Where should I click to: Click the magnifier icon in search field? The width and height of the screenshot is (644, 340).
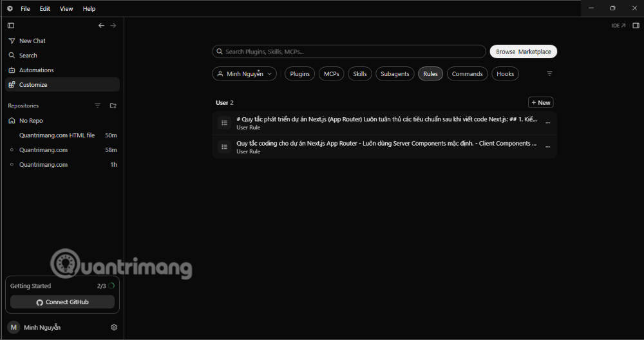coord(220,52)
